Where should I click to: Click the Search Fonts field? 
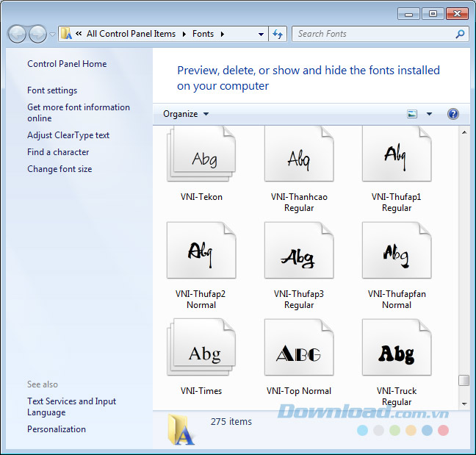click(380, 34)
